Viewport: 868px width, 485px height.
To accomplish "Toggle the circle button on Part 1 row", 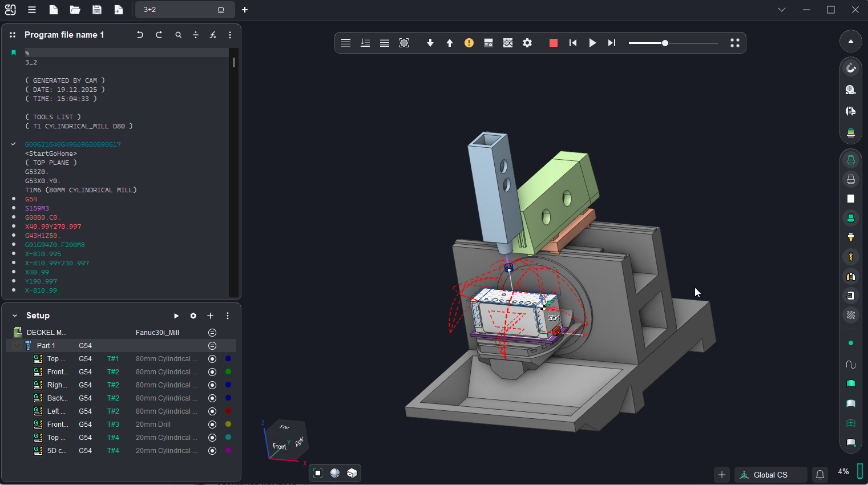I will click(x=212, y=346).
